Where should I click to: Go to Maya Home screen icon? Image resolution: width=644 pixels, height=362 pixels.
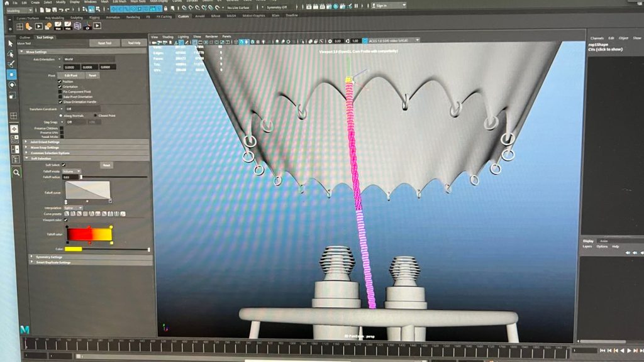[x=6, y=3]
